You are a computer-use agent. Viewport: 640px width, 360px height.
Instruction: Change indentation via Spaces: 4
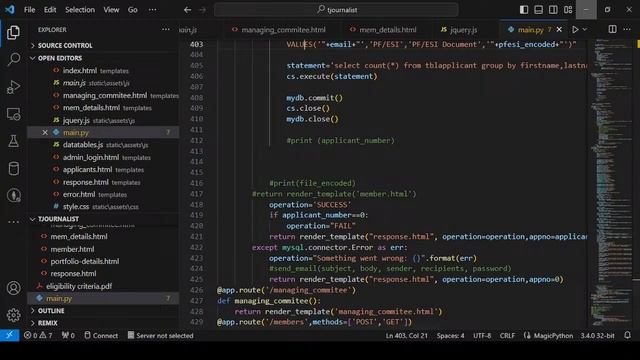click(x=450, y=336)
